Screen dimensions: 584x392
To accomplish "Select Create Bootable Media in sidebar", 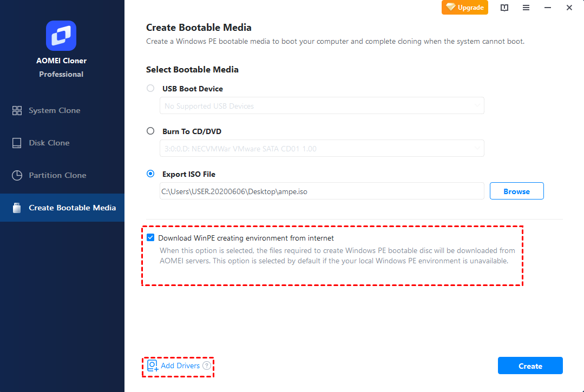I will tap(62, 208).
